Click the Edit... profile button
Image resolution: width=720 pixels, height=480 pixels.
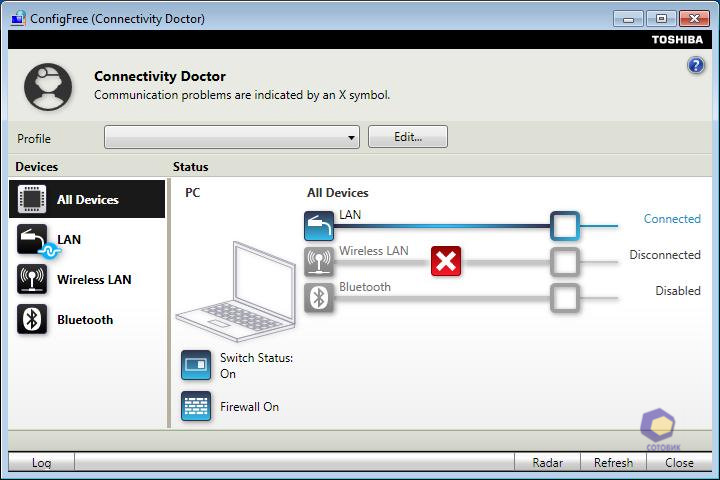click(x=407, y=137)
